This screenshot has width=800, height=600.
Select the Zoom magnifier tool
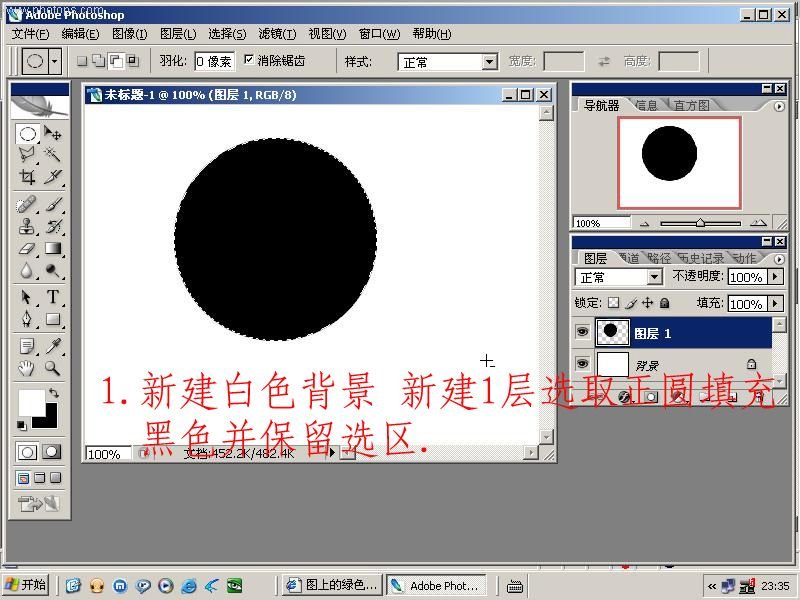pyautogui.click(x=53, y=368)
